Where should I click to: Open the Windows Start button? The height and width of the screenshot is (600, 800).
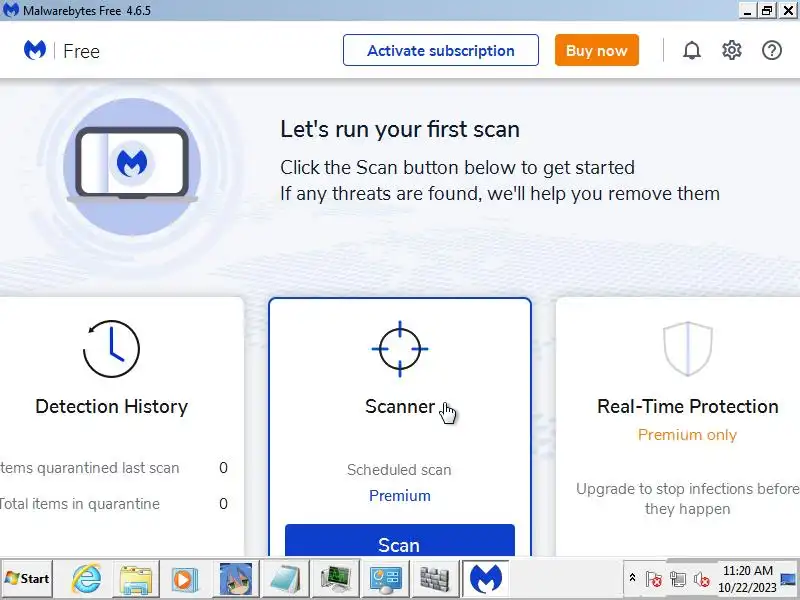(27, 579)
